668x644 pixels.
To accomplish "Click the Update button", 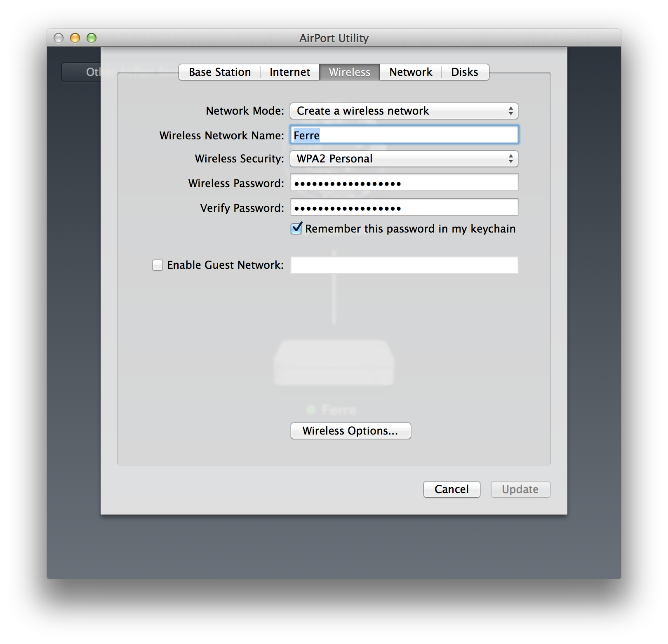I will pyautogui.click(x=520, y=489).
